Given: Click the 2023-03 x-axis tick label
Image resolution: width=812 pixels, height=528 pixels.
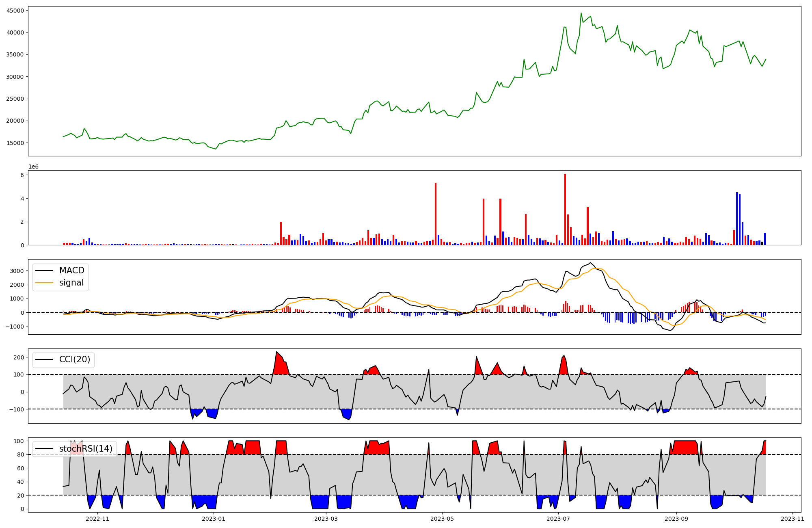Looking at the screenshot, I should click(326, 519).
